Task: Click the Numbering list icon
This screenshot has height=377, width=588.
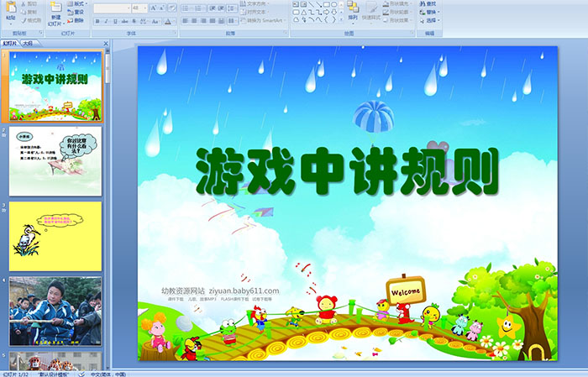Action: click(199, 8)
